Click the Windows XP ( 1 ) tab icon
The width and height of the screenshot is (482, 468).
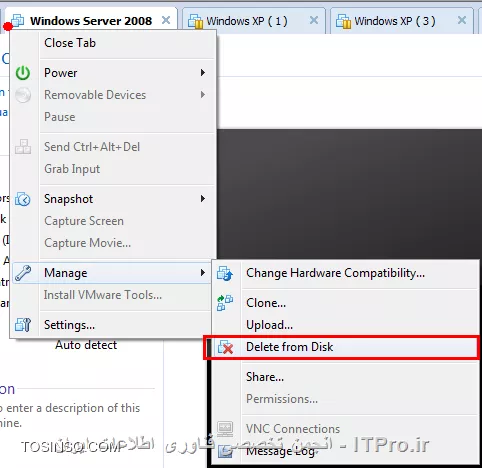[195, 21]
